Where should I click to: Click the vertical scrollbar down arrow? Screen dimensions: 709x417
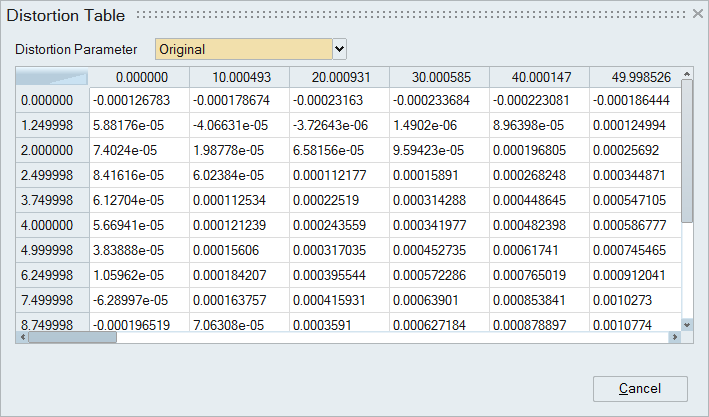click(687, 324)
